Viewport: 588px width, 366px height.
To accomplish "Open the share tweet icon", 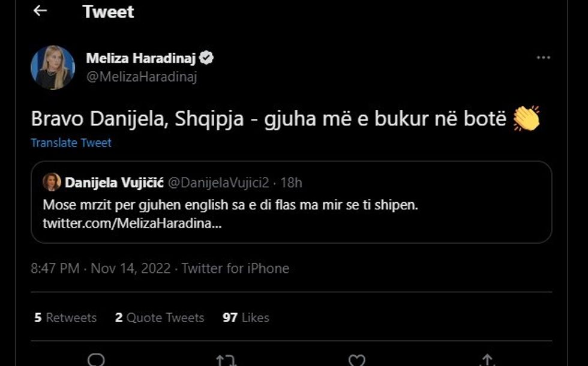I will click(x=487, y=359).
